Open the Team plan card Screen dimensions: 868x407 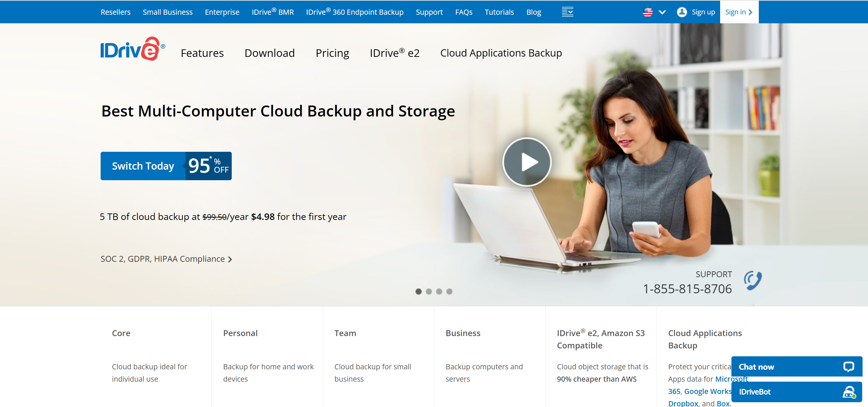coord(345,333)
